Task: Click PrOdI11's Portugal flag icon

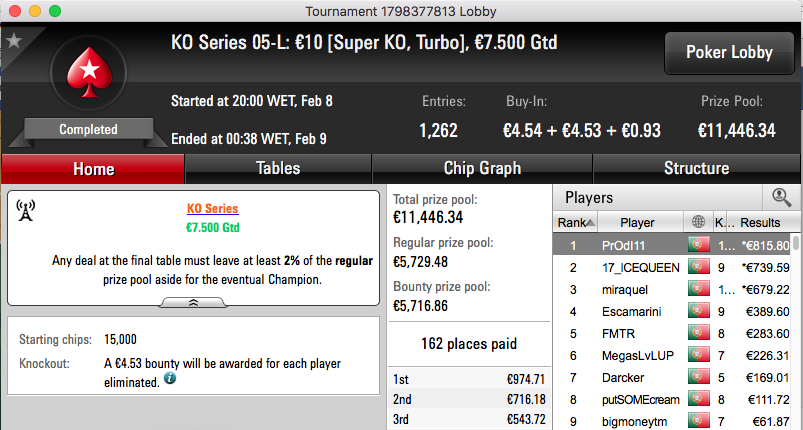Action: pyautogui.click(x=699, y=245)
